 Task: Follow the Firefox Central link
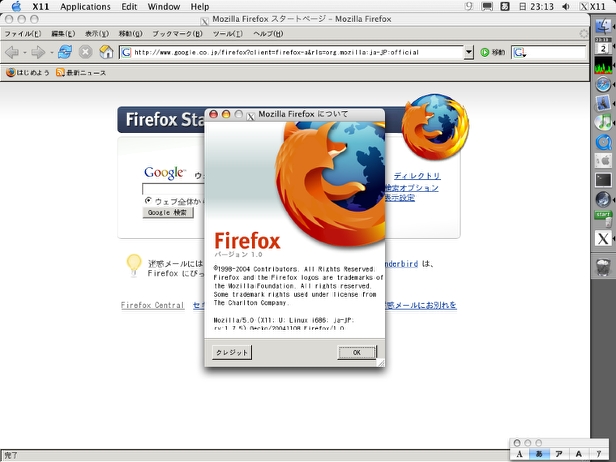click(x=152, y=305)
